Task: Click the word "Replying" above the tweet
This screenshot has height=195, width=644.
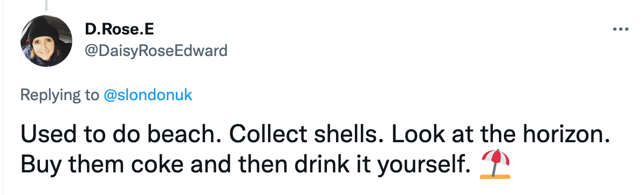Action: 51,95
